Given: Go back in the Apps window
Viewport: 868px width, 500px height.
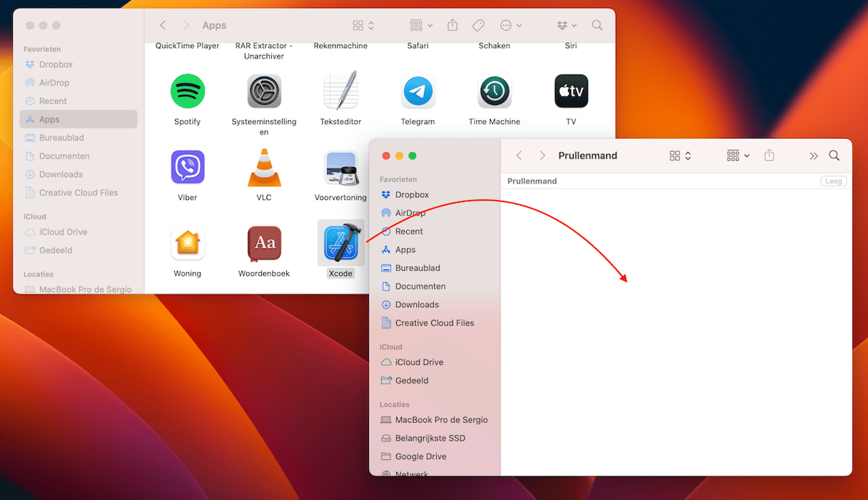Looking at the screenshot, I should (x=163, y=26).
